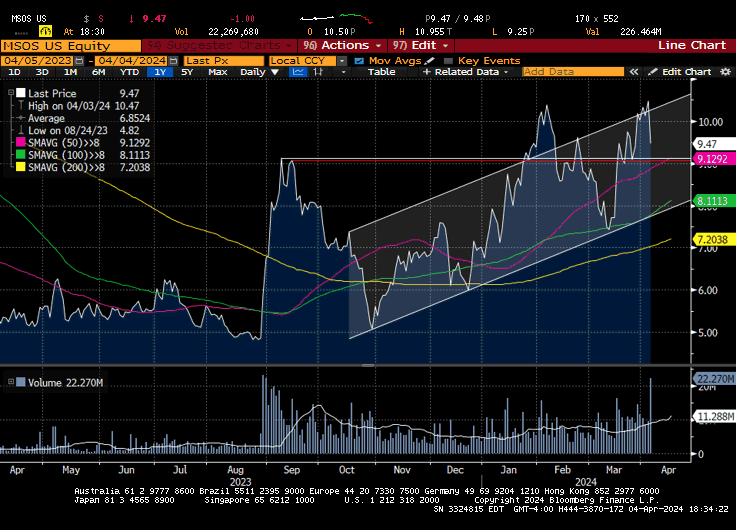Click the Volume series color swatch
This screenshot has width=736, height=530.
21,382
